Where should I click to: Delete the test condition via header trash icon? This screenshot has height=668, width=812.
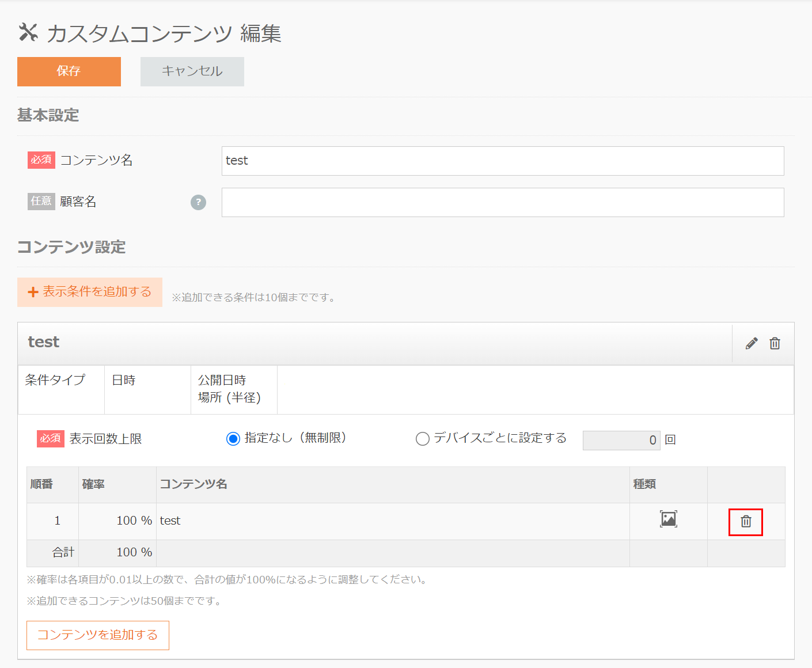tap(775, 343)
